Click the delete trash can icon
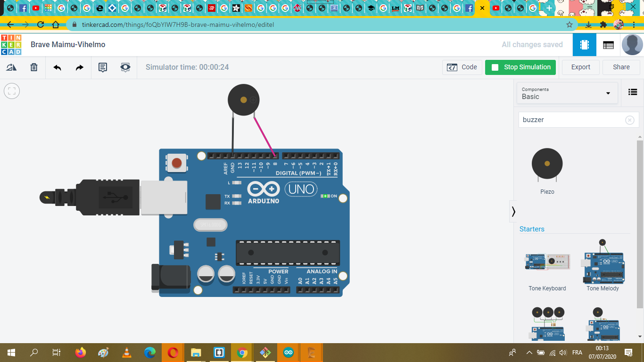The width and height of the screenshot is (644, 362). coord(34,67)
